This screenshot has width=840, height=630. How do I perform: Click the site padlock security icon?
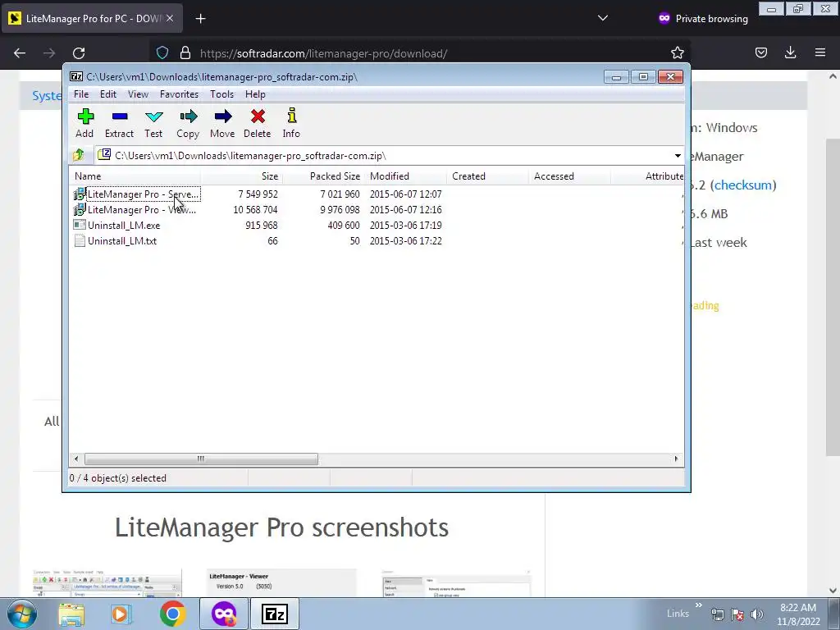(x=185, y=53)
